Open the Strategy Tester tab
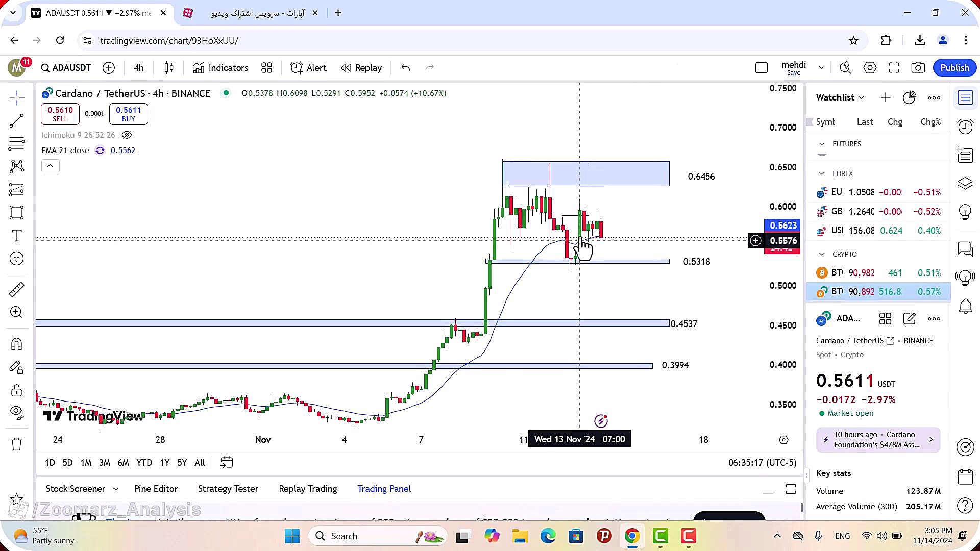The width and height of the screenshot is (980, 551). tap(228, 489)
